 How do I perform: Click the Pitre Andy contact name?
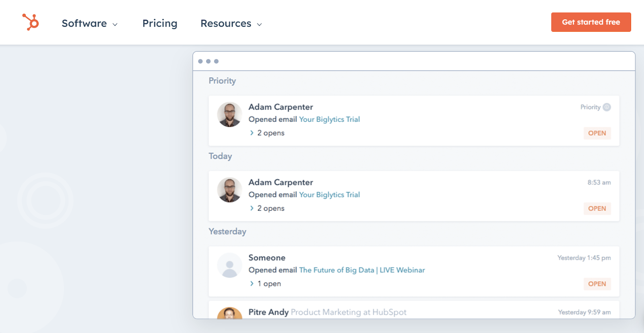tap(268, 312)
